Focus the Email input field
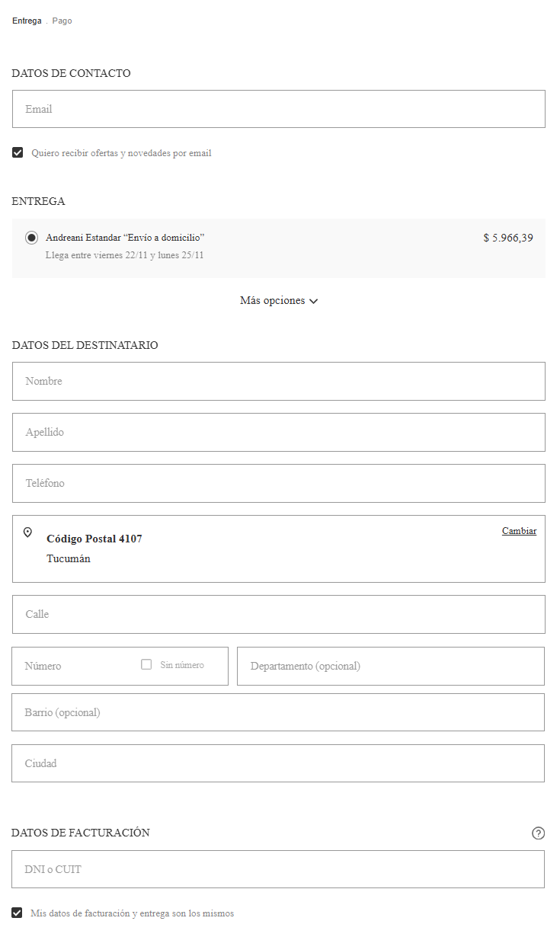The height and width of the screenshot is (937, 560). point(279,109)
